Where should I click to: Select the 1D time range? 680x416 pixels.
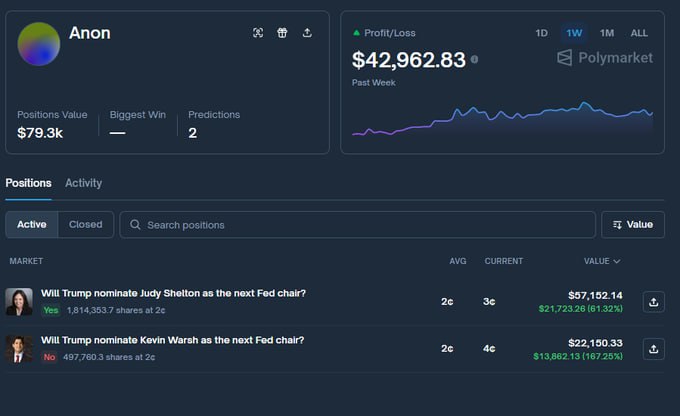541,33
